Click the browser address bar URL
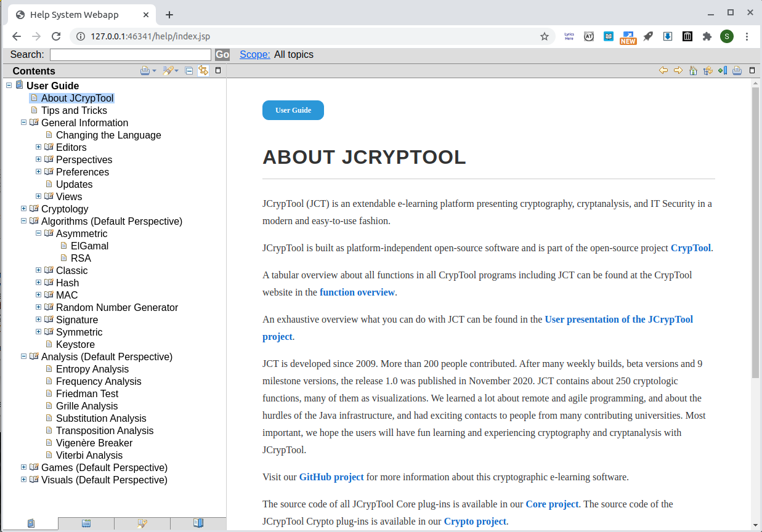Image resolution: width=762 pixels, height=532 pixels. [150, 36]
